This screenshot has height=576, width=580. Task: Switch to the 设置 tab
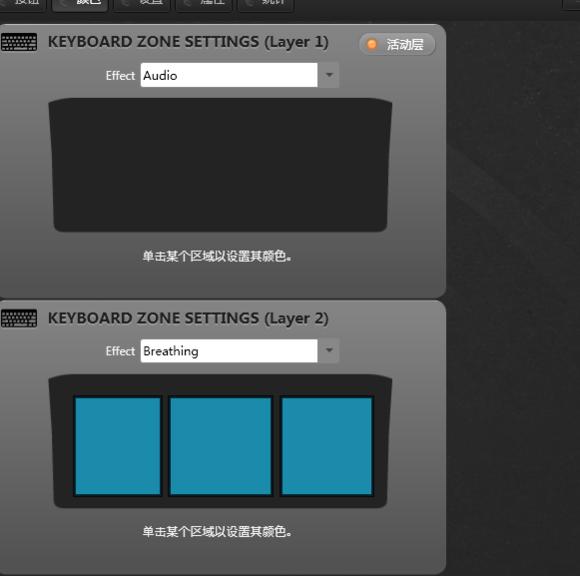click(141, 4)
